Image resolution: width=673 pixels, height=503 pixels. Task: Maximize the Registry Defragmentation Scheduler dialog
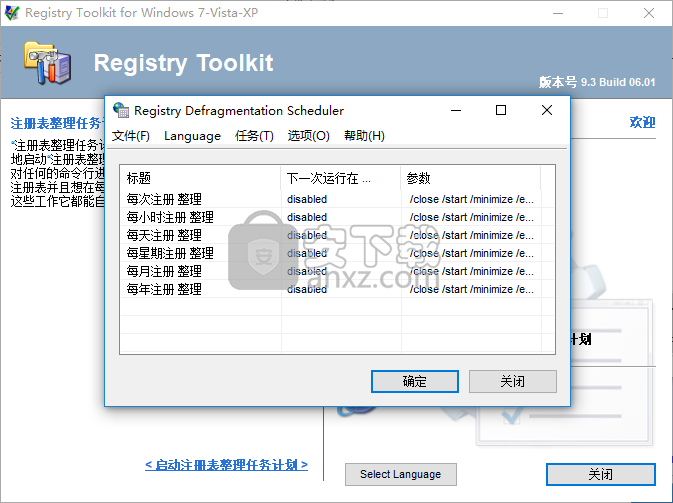[x=501, y=110]
